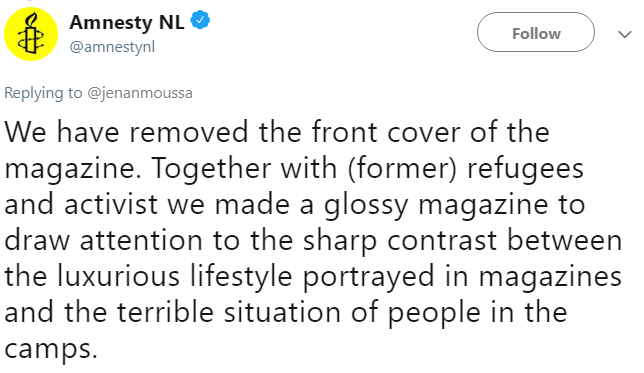Click the word 'glossy' in the tweet
The width and height of the screenshot is (644, 373).
tap(366, 205)
